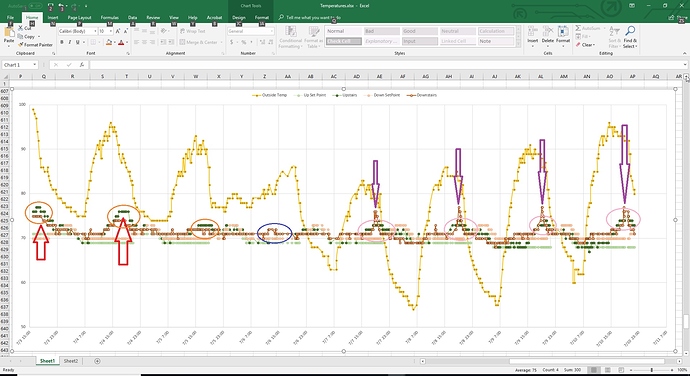690x376 pixels.
Task: Click Increase Font Size button
Action: tap(117, 31)
